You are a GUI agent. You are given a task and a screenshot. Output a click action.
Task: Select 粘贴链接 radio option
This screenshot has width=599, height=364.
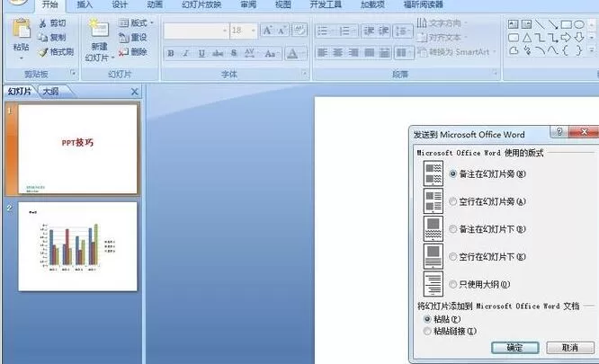[427, 331]
